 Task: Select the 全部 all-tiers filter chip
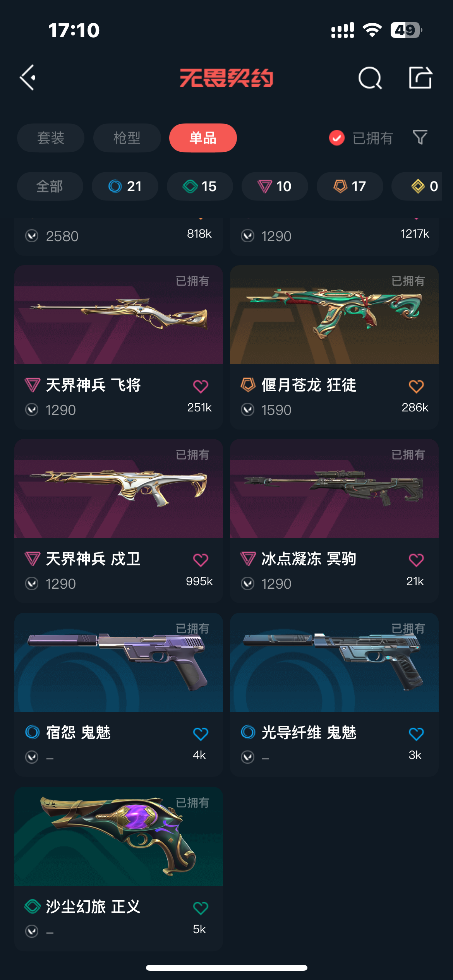pos(50,186)
